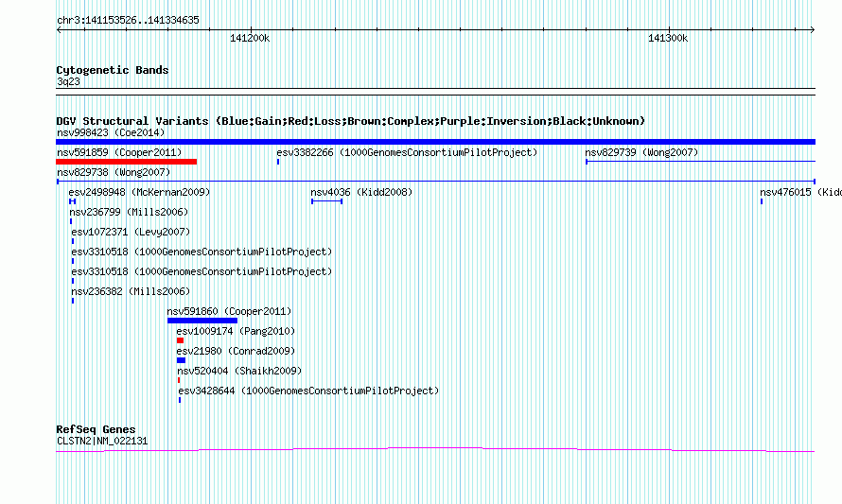This screenshot has height=504, width=842.
Task: Click the nsv476015 variant label
Action: pos(800,192)
